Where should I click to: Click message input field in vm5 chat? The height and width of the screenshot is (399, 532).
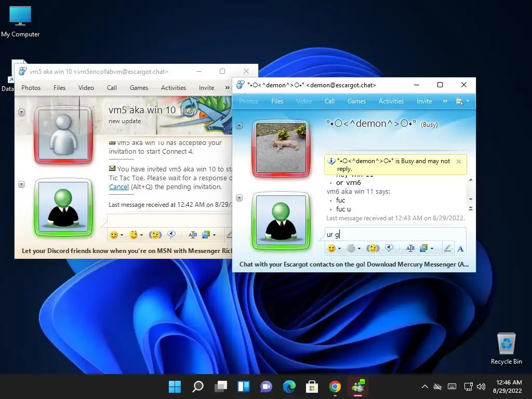coord(170,220)
